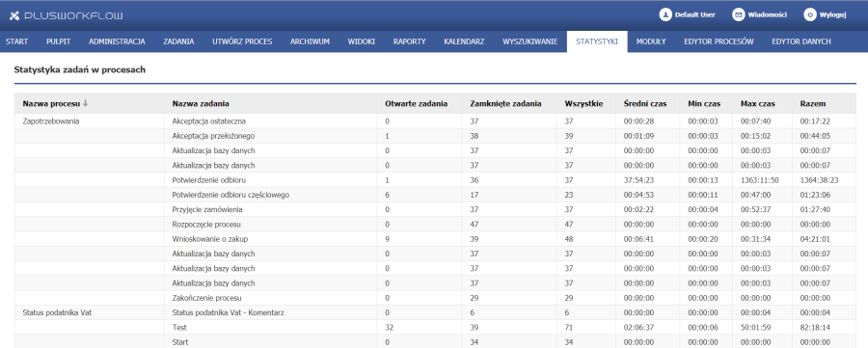Click the Wiadomości link text
The height and width of the screenshot is (348, 868).
click(767, 14)
